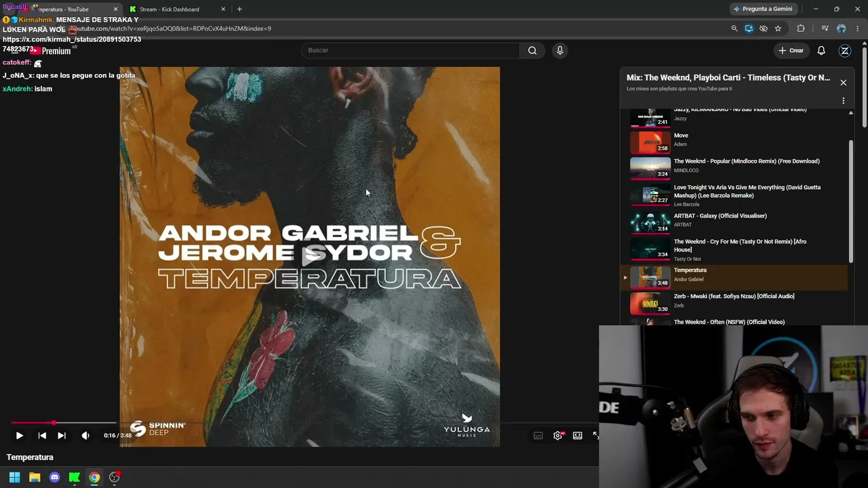Open the Kick app from the taskbar
Viewport: 868px width, 488px height.
[x=75, y=477]
